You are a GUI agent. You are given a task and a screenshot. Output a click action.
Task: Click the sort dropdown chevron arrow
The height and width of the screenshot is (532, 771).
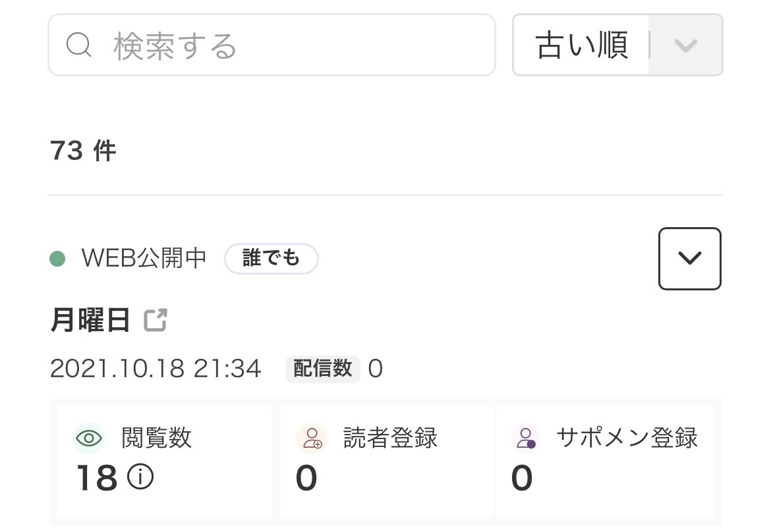pos(686,45)
